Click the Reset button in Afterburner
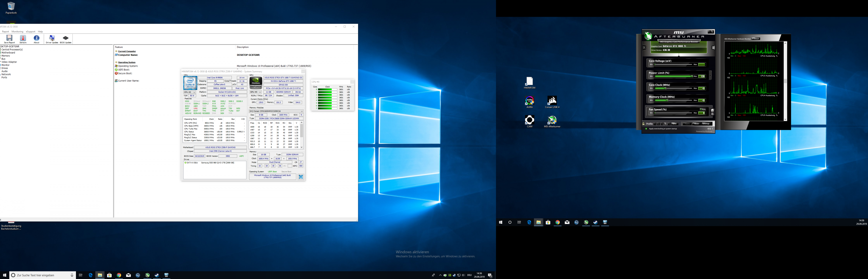Image resolution: width=868 pixels, height=279 pixels. point(696,124)
